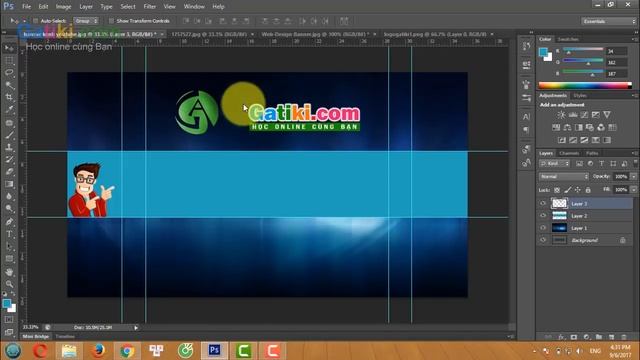Switch to the Styles tab
Image resolution: width=640 pixels, height=360 pixels.
click(x=580, y=96)
